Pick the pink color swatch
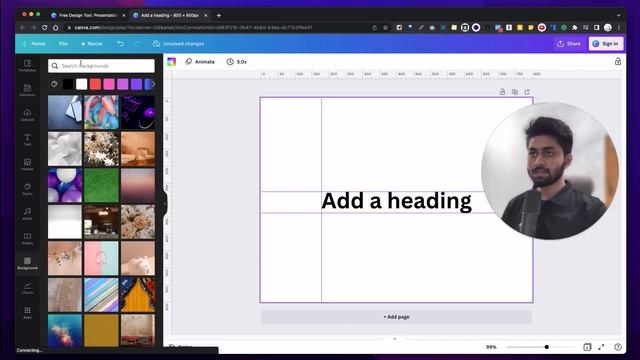This screenshot has width=640, height=360. pyautogui.click(x=109, y=84)
